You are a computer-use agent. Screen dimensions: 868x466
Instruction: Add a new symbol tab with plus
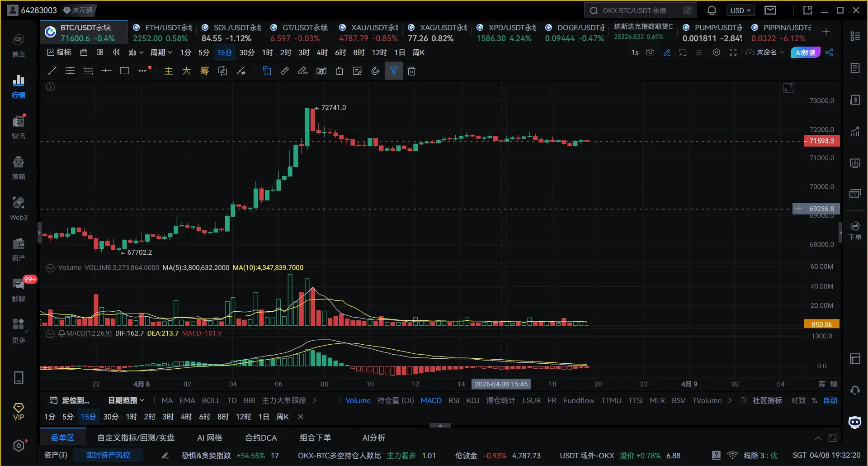point(826,32)
